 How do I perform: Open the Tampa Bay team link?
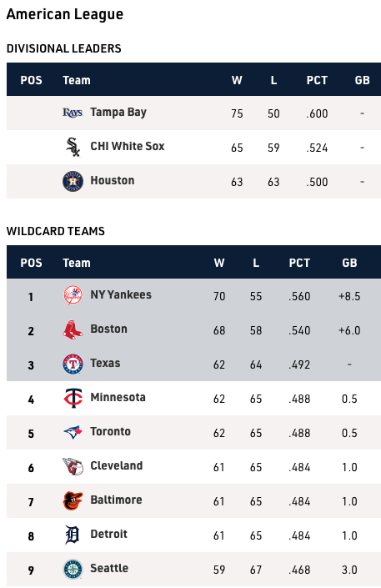118,113
